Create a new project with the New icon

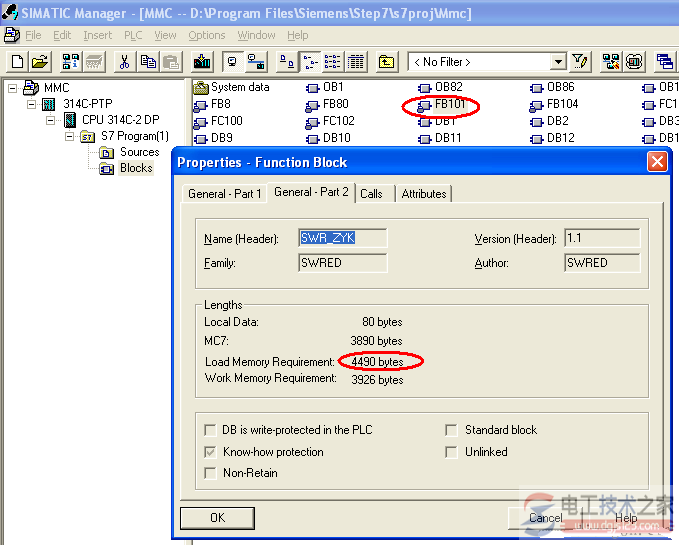[17, 61]
